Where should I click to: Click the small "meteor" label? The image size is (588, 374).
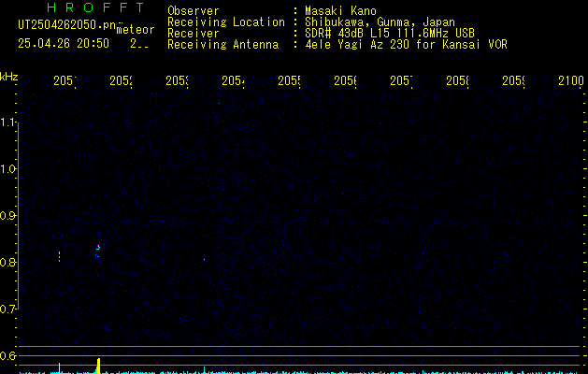(x=136, y=30)
